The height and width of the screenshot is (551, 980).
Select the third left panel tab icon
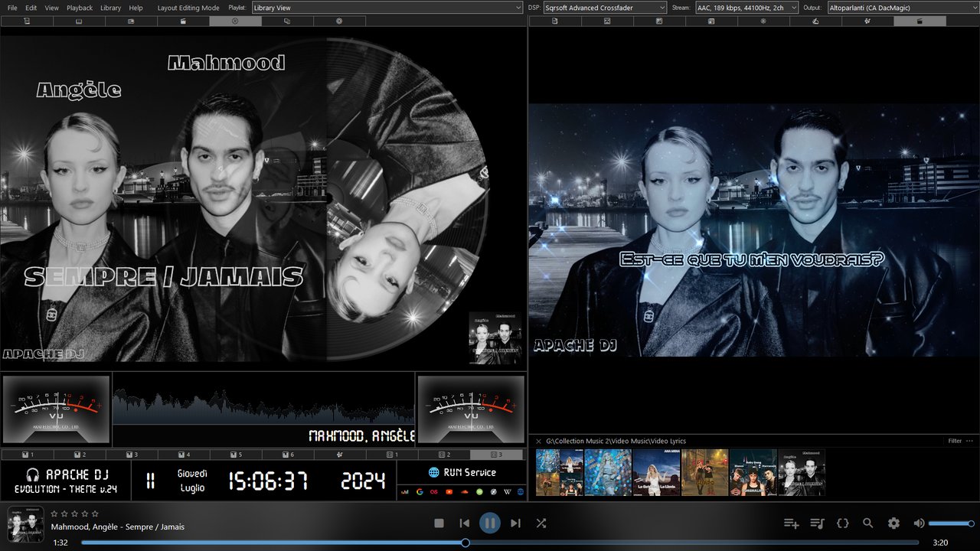[131, 21]
